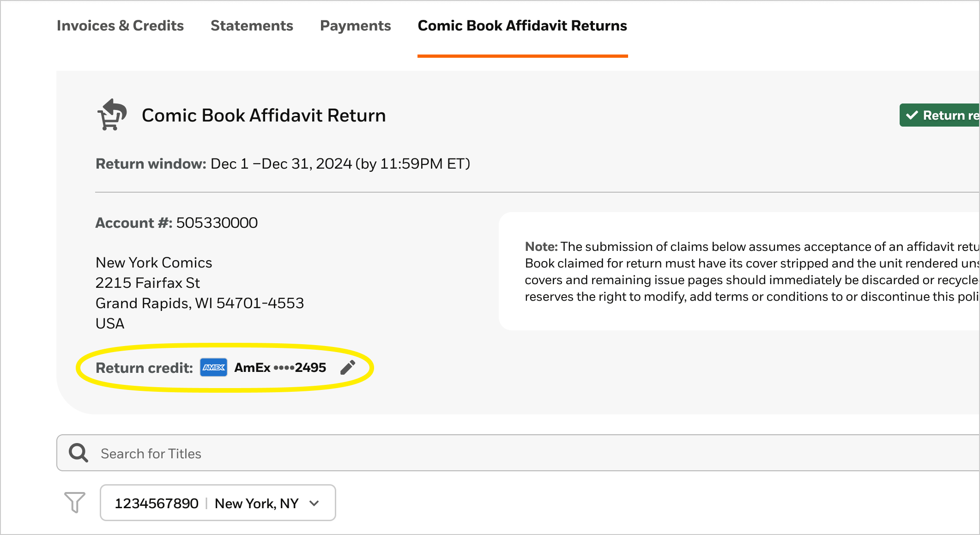Viewport: 980px width, 535px height.
Task: Click the Note policy text box
Action: coord(739,271)
